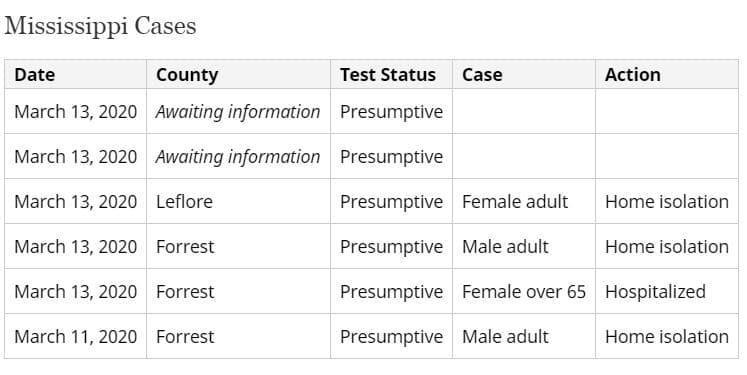Click Presumptive in the Leflore row
This screenshot has width=747, height=375.
click(391, 202)
